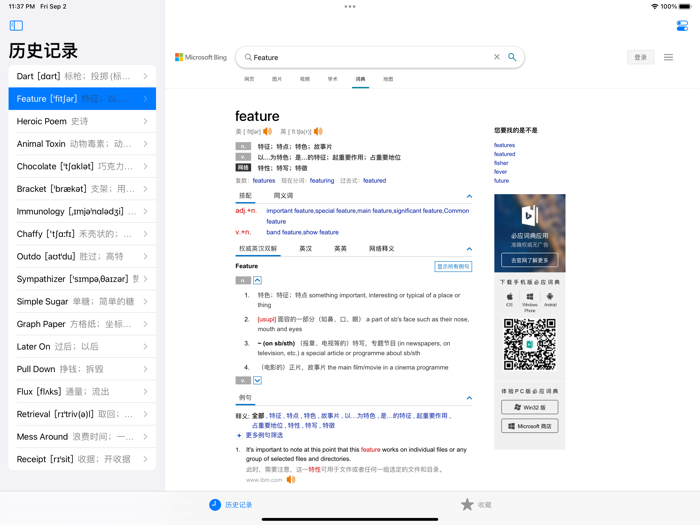Open the 收藏 favorites star tab
The height and width of the screenshot is (525, 700).
pyautogui.click(x=476, y=504)
